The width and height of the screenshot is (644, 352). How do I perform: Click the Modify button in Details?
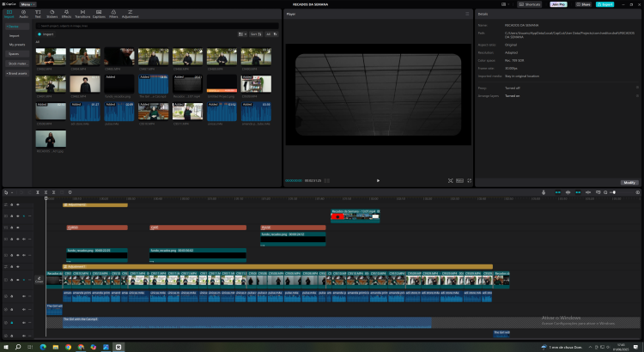(629, 182)
